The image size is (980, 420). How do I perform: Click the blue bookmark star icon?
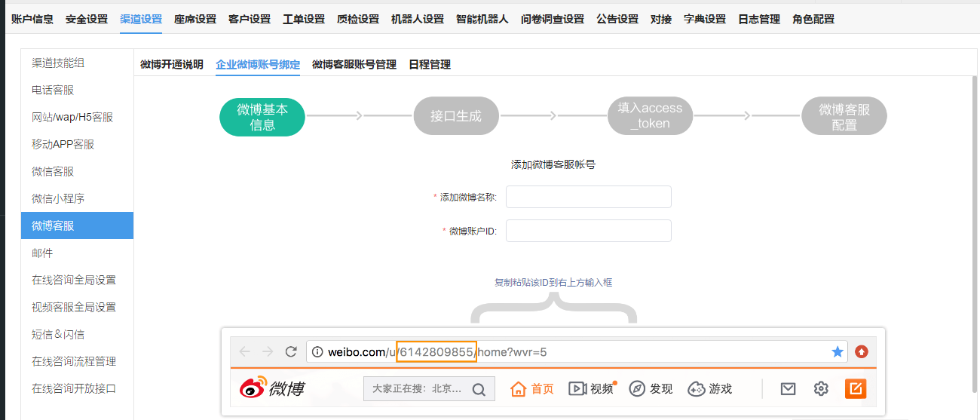tap(838, 351)
